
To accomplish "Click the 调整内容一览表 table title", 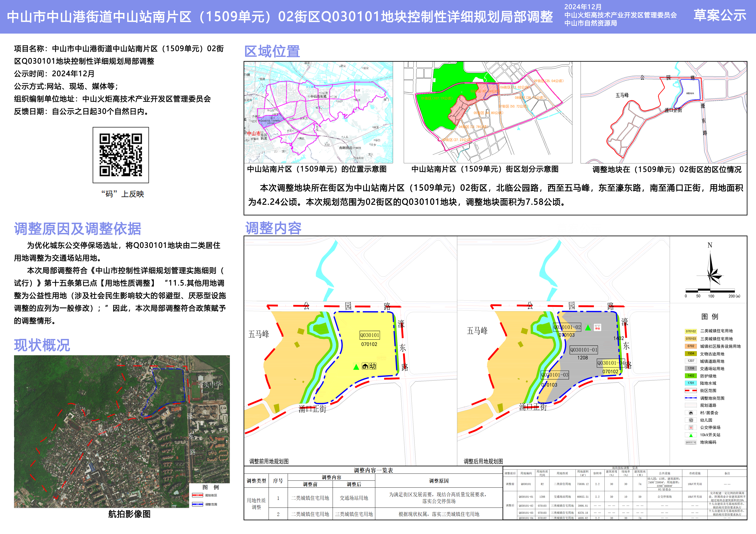I will (373, 470).
